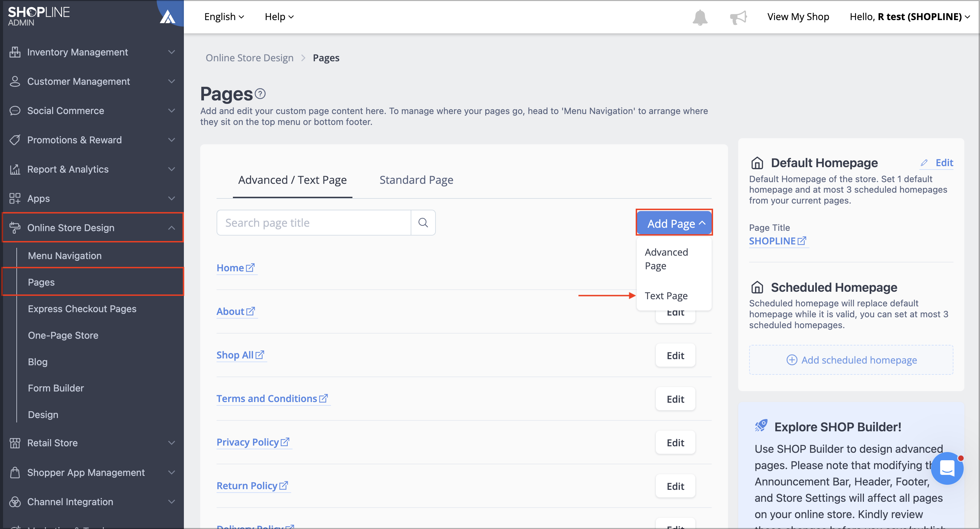
Task: Click the Report & Analytics chart icon
Action: (x=15, y=169)
